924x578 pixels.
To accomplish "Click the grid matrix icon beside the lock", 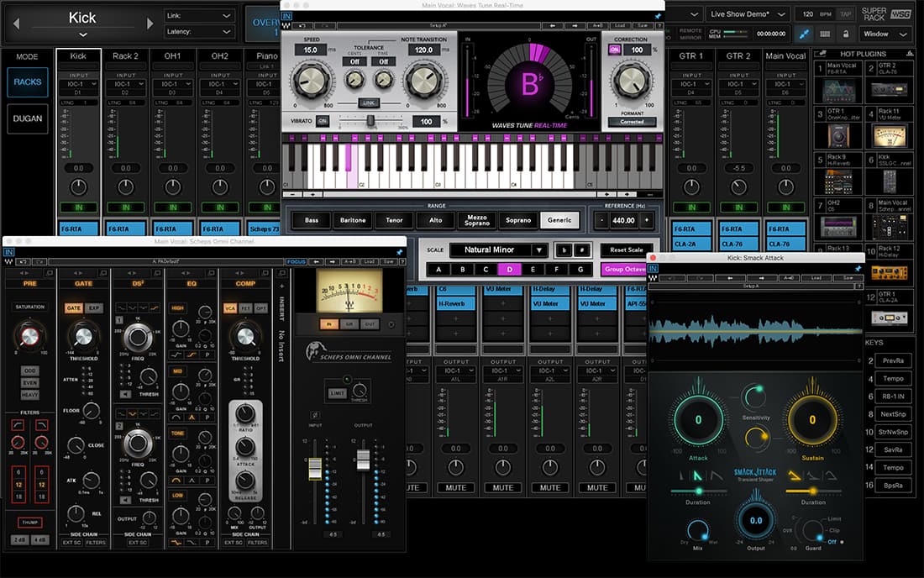I will tap(826, 33).
